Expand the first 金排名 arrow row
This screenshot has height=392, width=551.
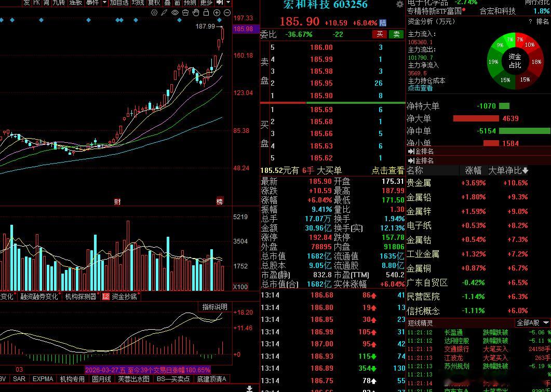click(x=411, y=152)
